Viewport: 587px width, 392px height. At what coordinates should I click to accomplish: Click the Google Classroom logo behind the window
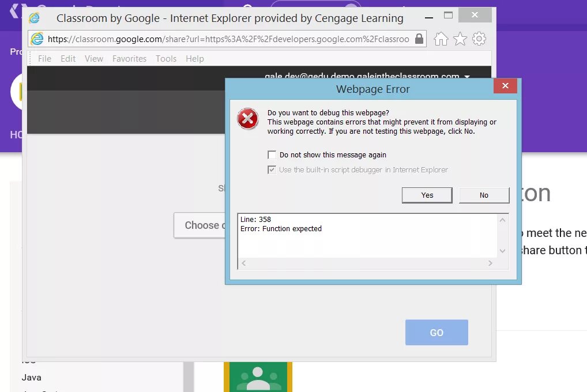(258, 377)
